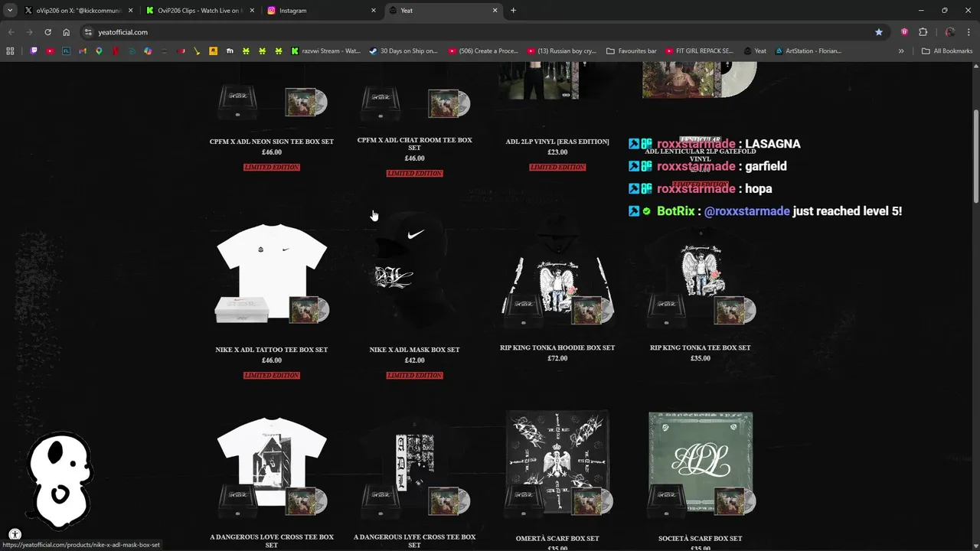Open the Create a Proce... YouTube bookmark
The image size is (980, 551).
(484, 51)
